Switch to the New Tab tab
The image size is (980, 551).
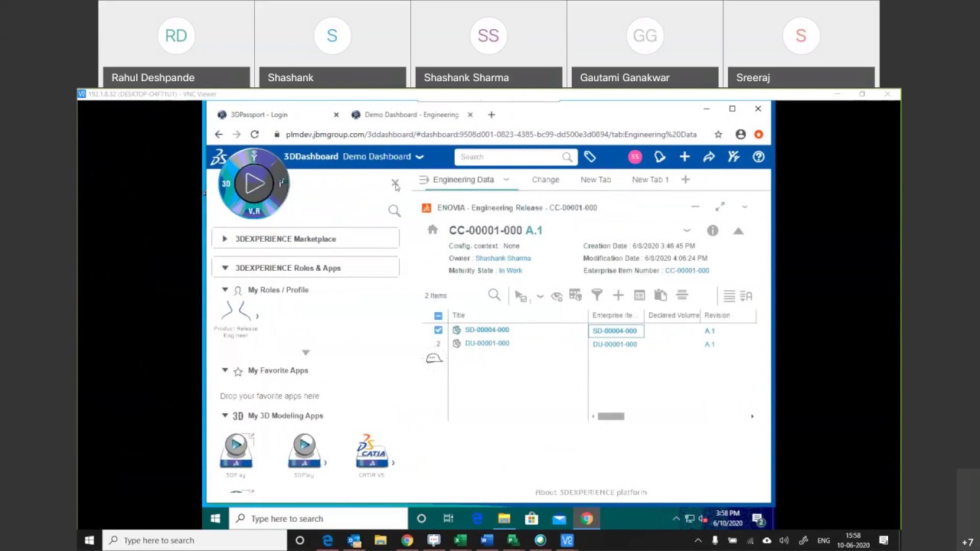tap(596, 180)
